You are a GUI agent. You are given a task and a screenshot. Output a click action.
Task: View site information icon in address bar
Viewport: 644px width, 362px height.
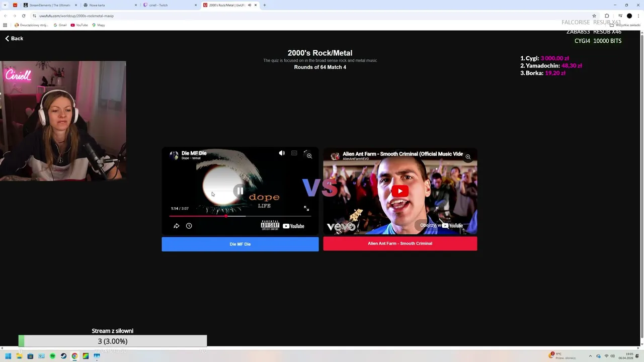point(35,16)
